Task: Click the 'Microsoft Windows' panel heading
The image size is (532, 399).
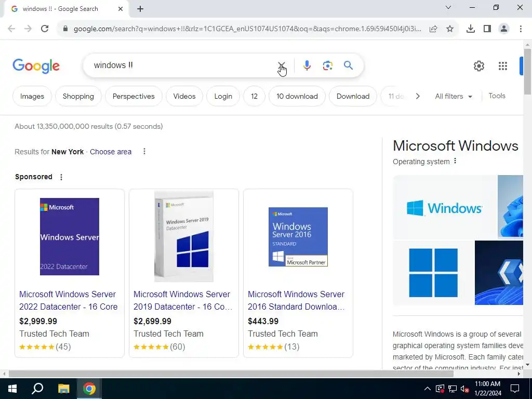Action: point(455,146)
